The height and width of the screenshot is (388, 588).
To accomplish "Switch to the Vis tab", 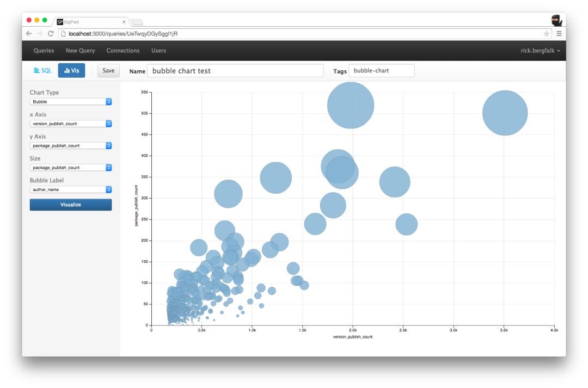I will tap(71, 71).
